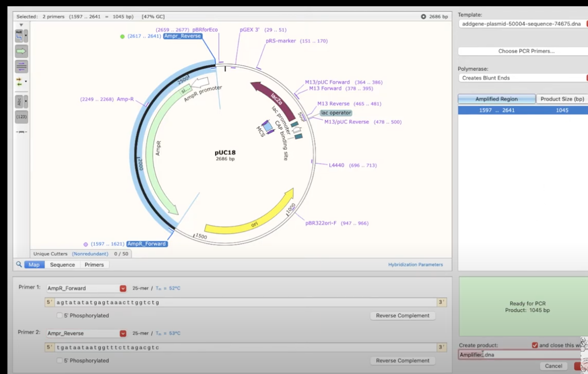Click into the Primer 1 sequence field
This screenshot has width=588, height=374.
[x=246, y=302]
